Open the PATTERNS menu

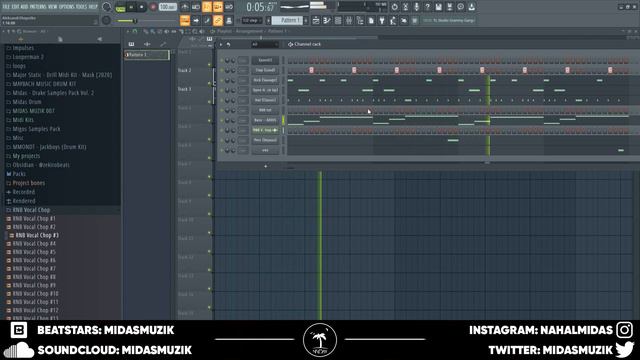39,7
